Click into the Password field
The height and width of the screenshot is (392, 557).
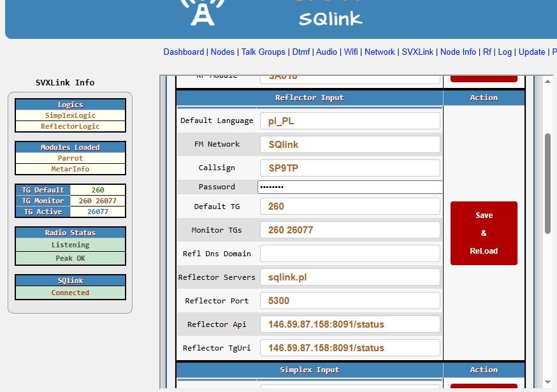350,187
